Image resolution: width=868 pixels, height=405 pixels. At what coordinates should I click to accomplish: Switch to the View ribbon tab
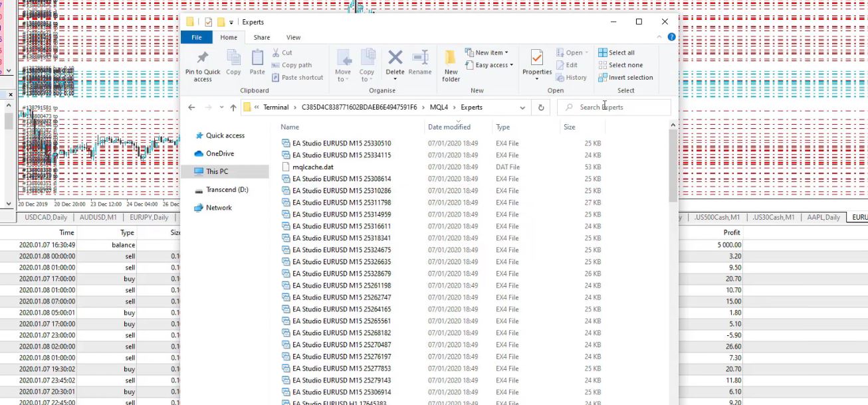tap(293, 38)
